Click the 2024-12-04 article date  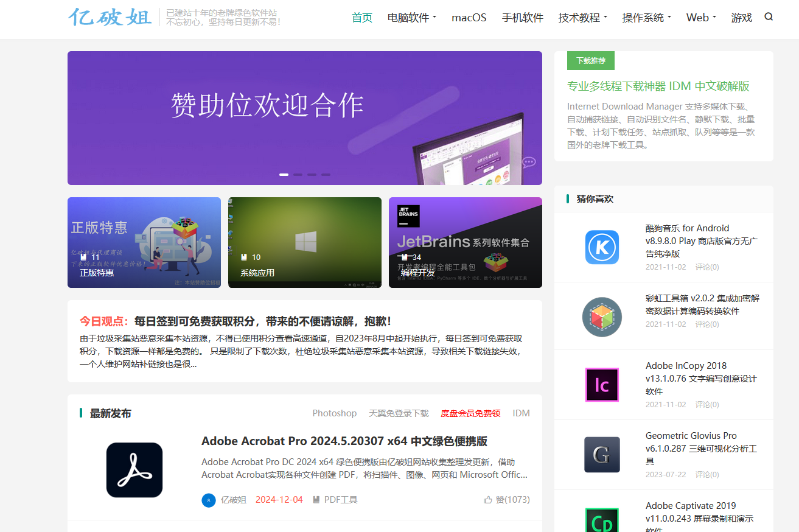279,500
